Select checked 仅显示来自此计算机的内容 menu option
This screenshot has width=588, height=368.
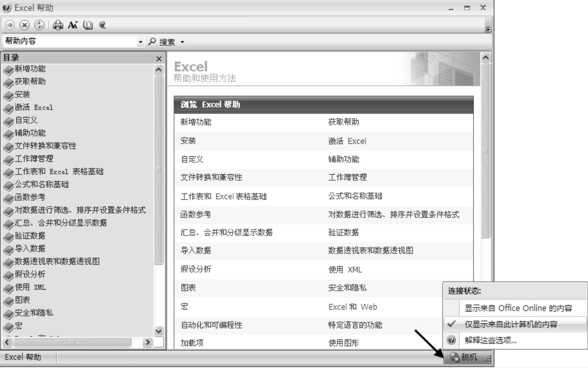click(x=515, y=324)
